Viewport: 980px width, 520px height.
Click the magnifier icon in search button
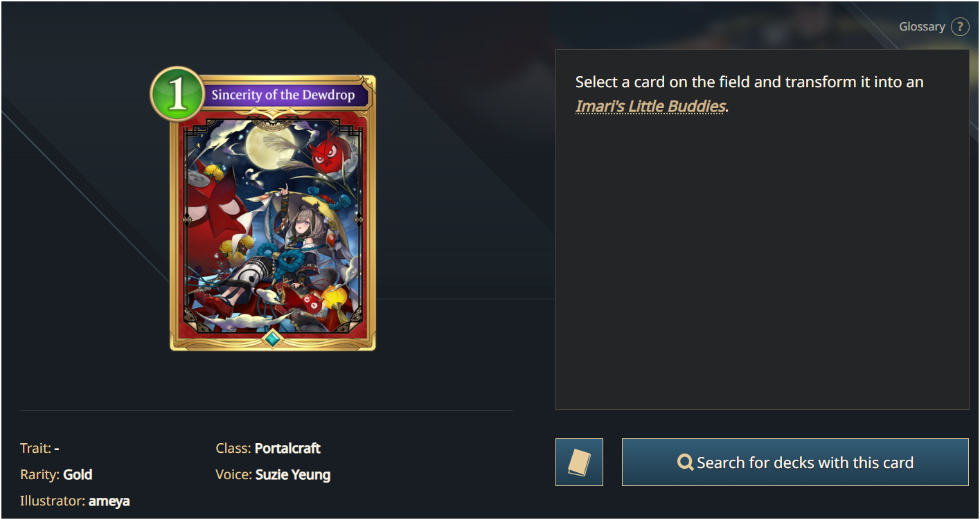click(686, 462)
